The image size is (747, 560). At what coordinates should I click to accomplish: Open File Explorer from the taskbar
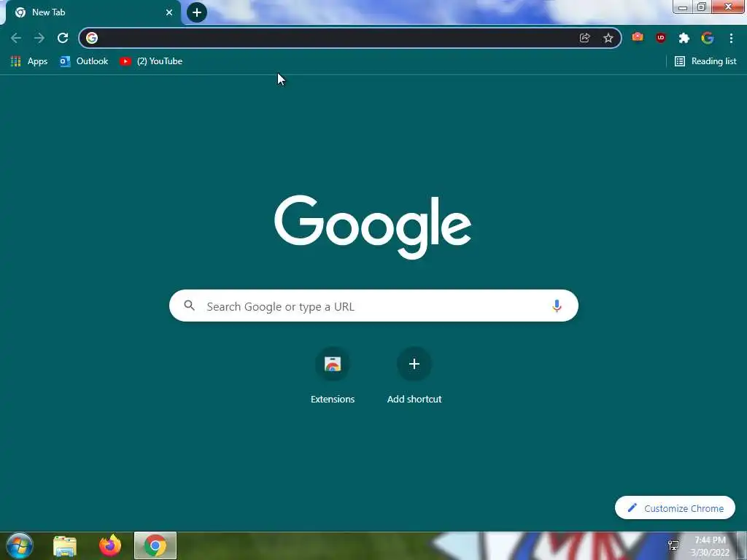(x=65, y=545)
